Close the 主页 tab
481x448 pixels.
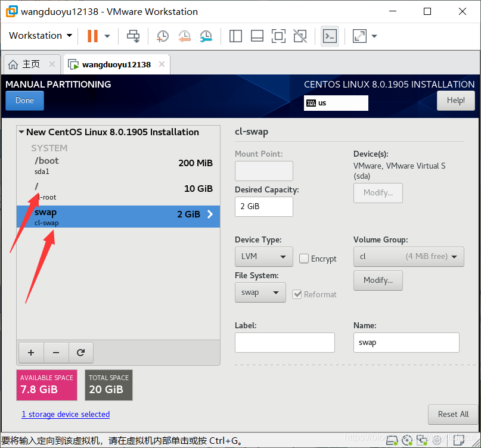point(52,64)
